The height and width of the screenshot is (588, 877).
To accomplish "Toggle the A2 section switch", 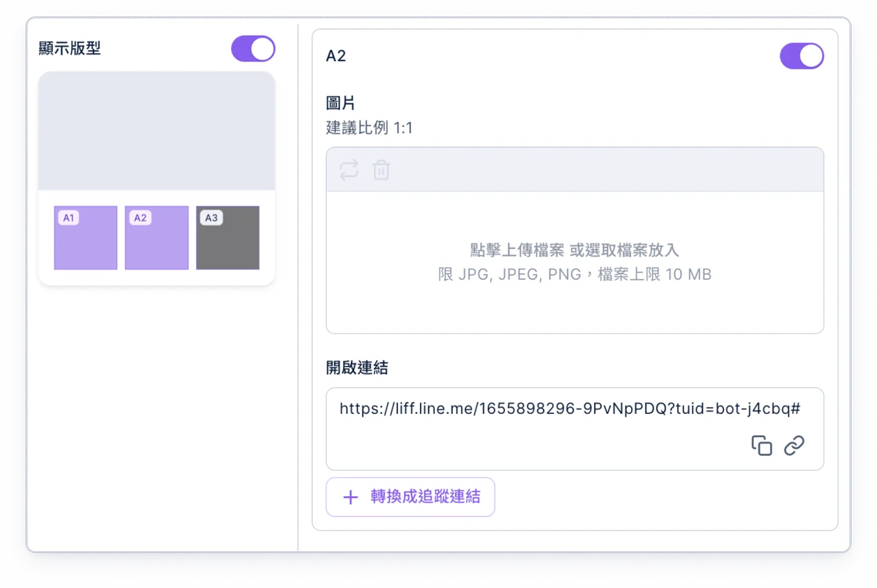I will (x=802, y=56).
